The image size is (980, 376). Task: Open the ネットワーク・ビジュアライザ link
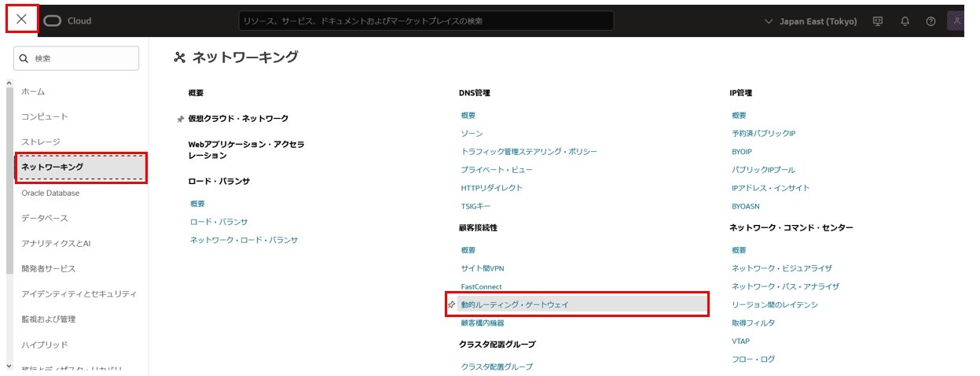[x=781, y=268]
